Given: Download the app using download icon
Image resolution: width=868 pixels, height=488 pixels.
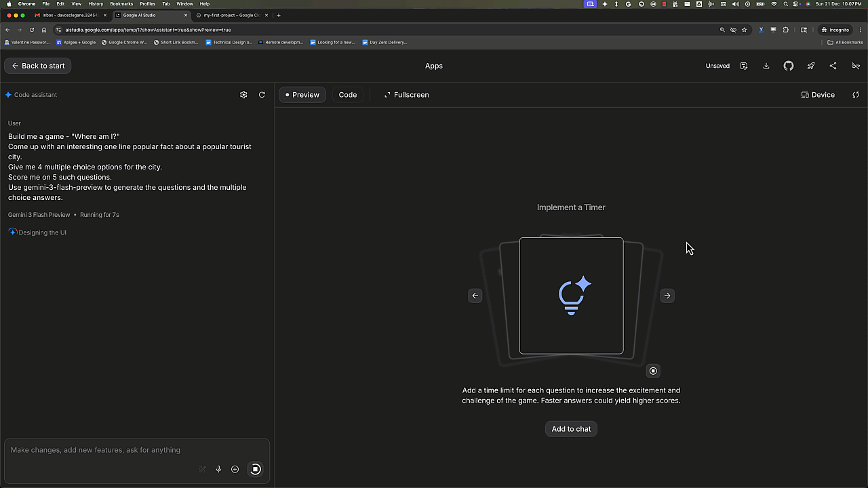Looking at the screenshot, I should (x=766, y=66).
